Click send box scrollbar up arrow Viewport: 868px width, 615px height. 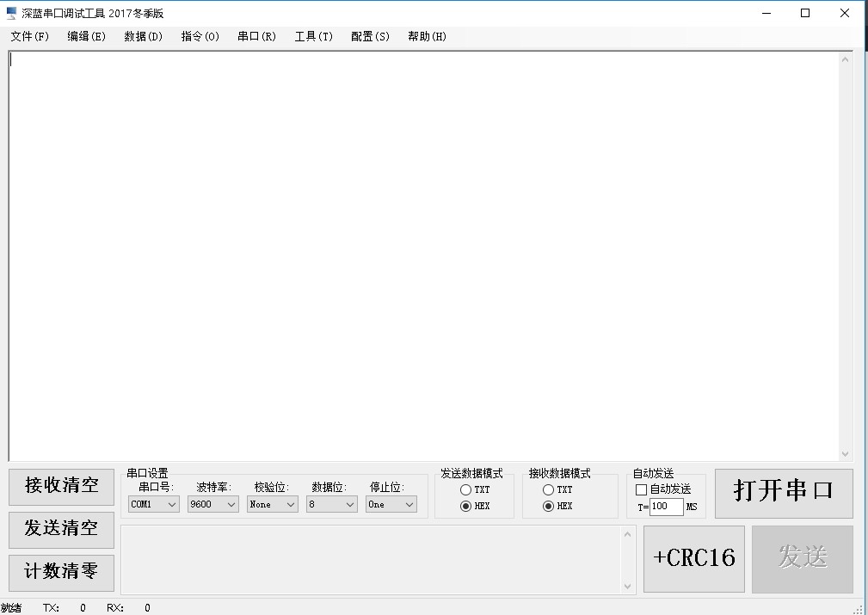[x=627, y=534]
